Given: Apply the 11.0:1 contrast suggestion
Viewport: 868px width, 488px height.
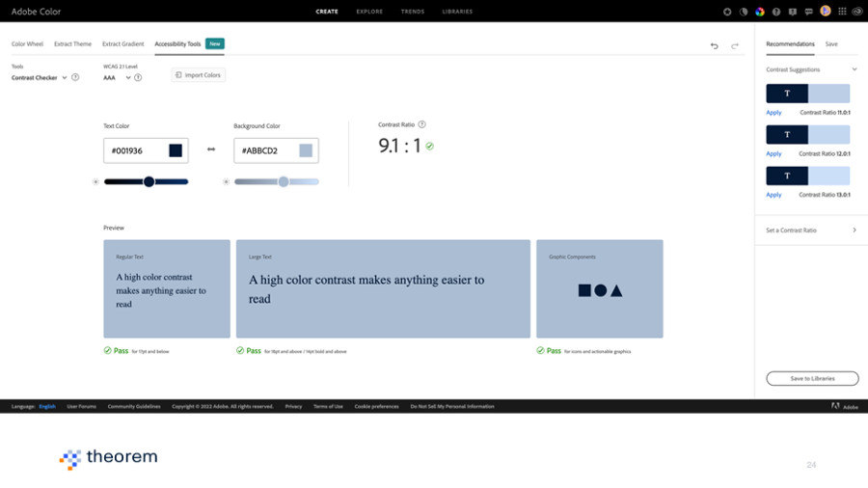Looking at the screenshot, I should click(773, 113).
